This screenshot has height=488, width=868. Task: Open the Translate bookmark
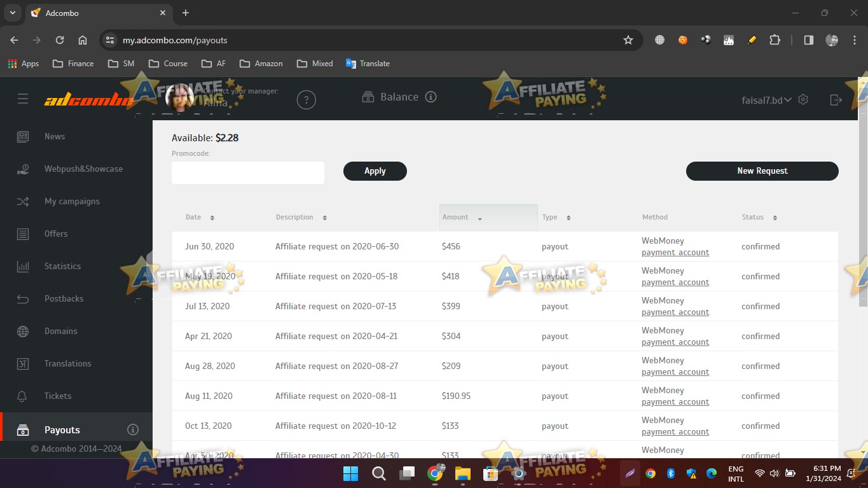click(x=368, y=64)
